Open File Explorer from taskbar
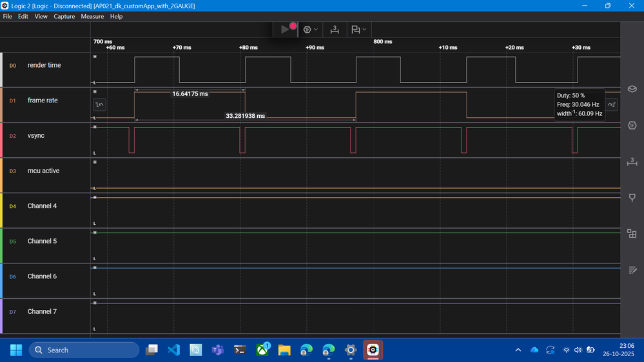The height and width of the screenshot is (362, 644). tap(284, 350)
